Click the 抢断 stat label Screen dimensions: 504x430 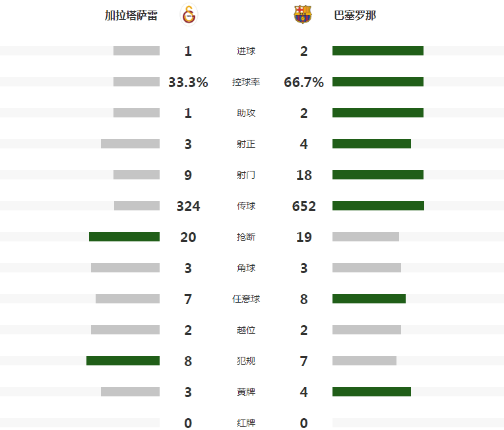coord(246,237)
